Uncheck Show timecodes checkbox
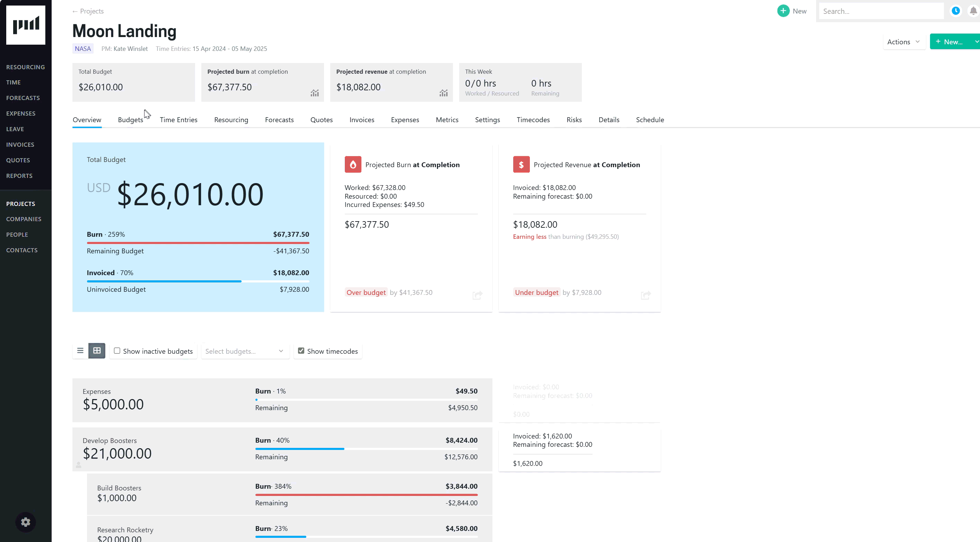This screenshot has height=542, width=980. (x=301, y=351)
